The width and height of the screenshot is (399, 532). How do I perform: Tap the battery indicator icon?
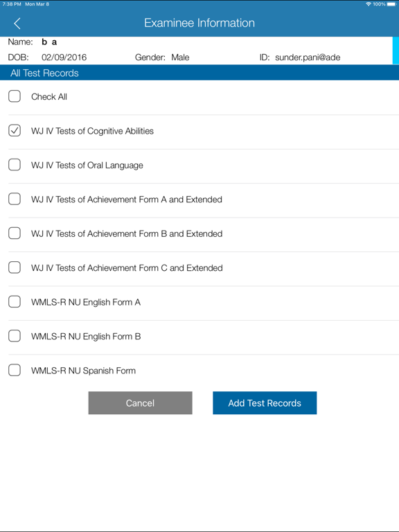click(391, 4)
